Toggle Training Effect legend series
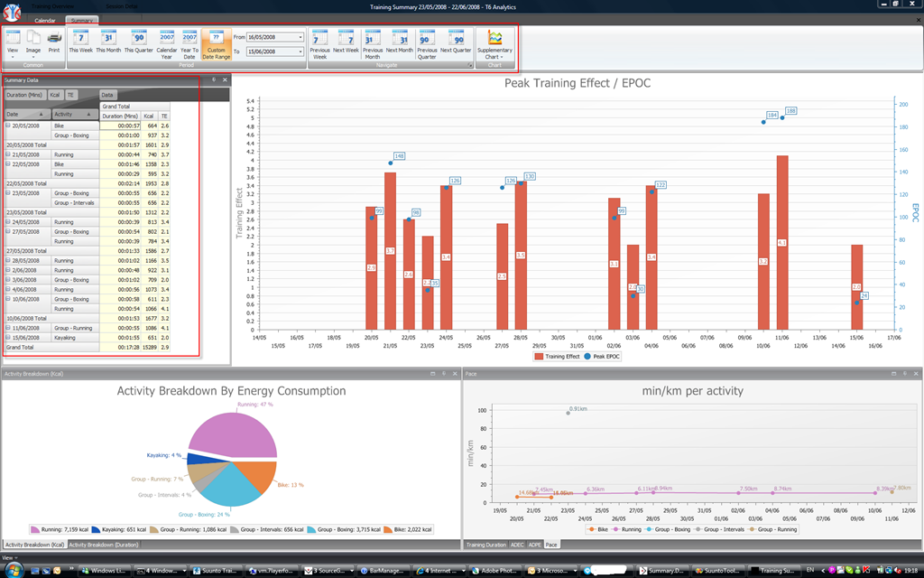This screenshot has height=578, width=924. coord(558,356)
